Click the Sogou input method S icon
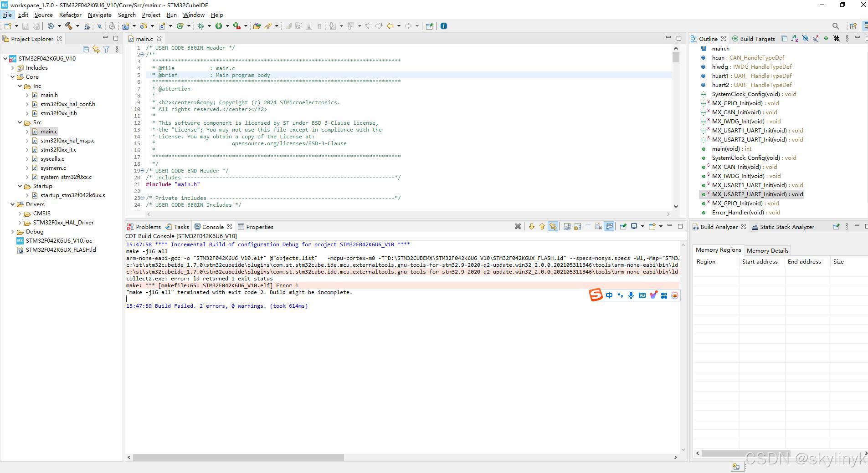Image resolution: width=868 pixels, height=473 pixels. click(596, 295)
